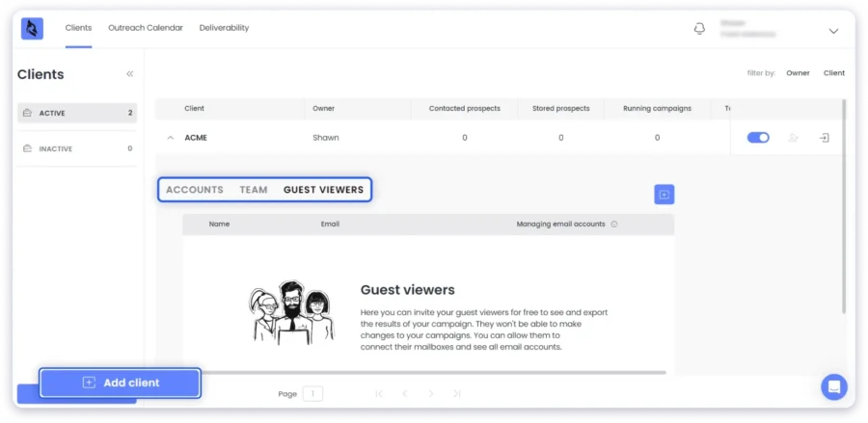Click the Email column header
This screenshot has height=423, width=868.
pos(330,225)
